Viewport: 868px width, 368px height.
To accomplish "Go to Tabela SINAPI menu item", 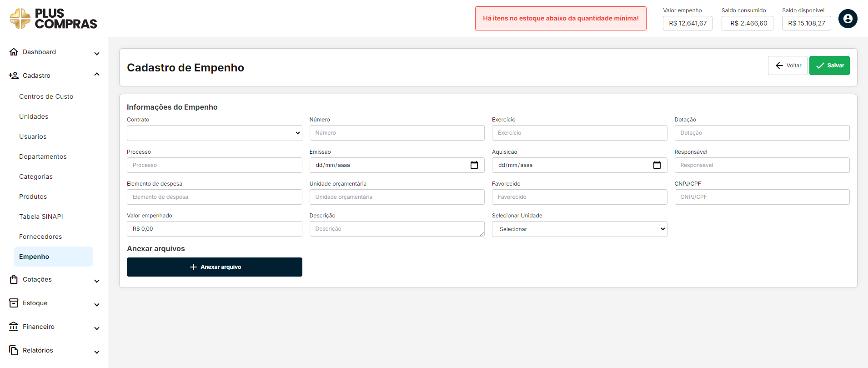I will (x=41, y=217).
